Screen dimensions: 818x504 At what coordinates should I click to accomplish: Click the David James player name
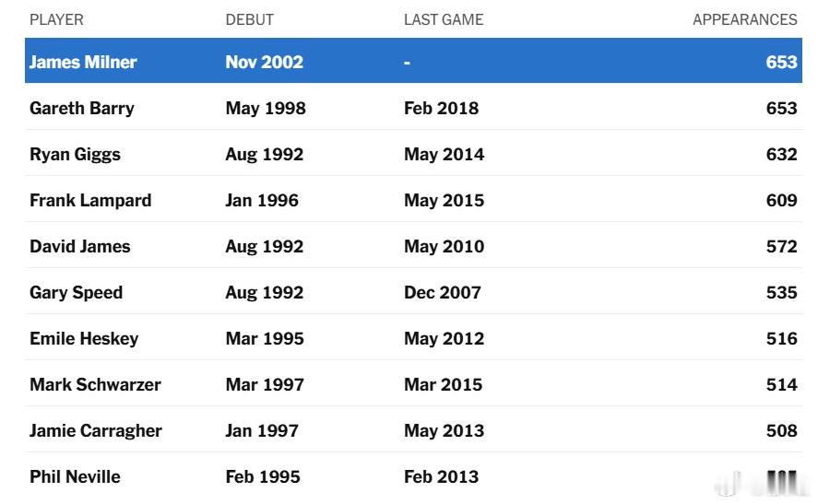point(80,246)
